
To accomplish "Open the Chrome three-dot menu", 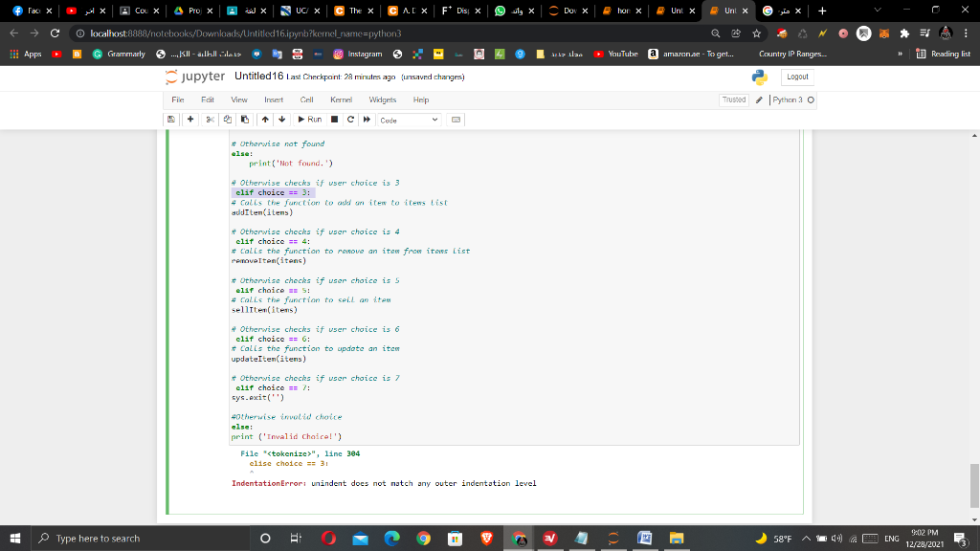I will (967, 33).
